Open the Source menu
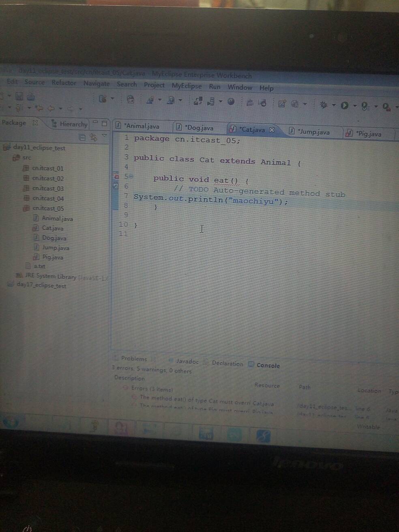Screen dimensions: 399x532 click(x=34, y=82)
